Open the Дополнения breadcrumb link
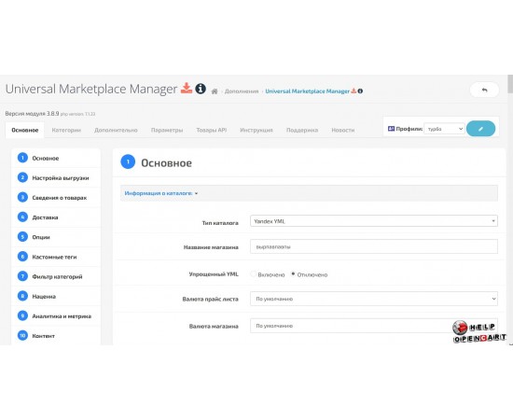 pyautogui.click(x=242, y=91)
